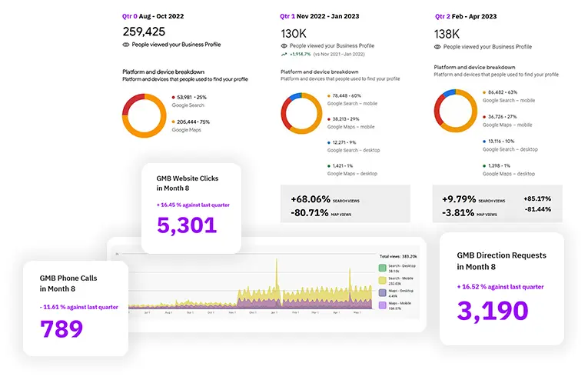
Task: Click the Qtr 2 donut chart
Action: click(456, 111)
